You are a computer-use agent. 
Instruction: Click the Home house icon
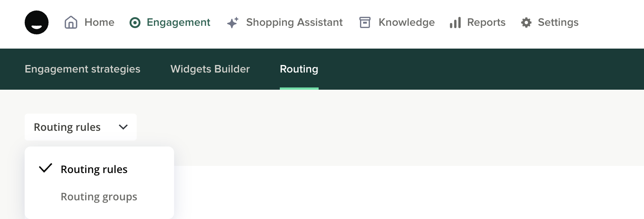point(71,22)
